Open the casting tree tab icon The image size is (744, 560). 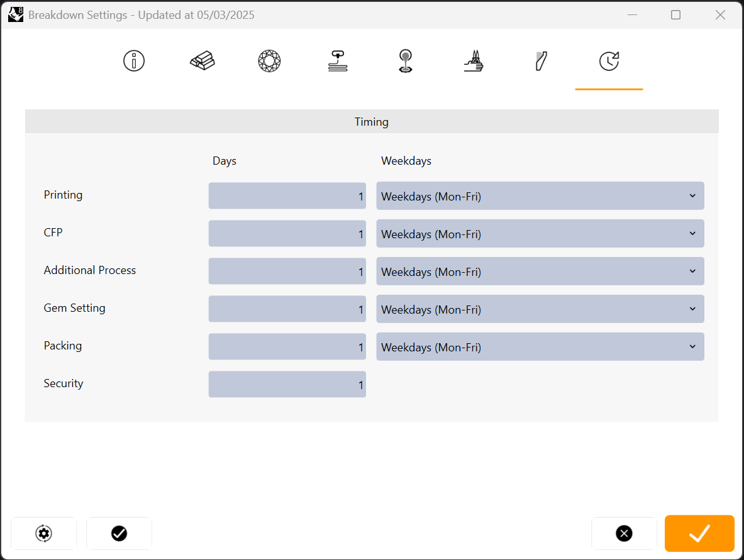[x=405, y=61]
